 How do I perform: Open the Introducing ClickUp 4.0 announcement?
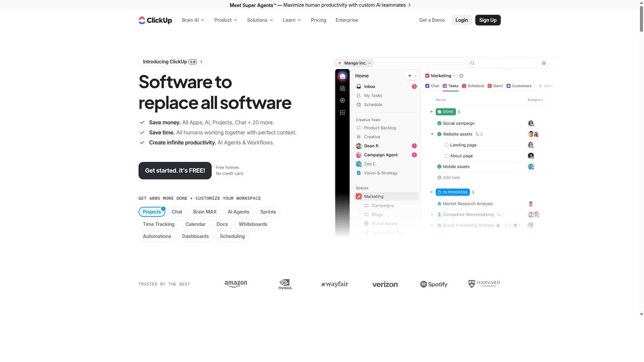coord(173,62)
